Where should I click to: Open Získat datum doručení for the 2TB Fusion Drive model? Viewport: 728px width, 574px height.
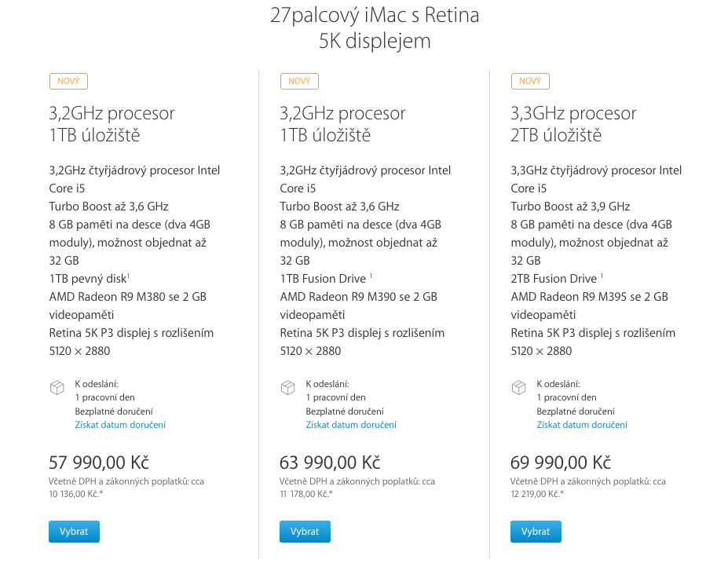tap(582, 425)
